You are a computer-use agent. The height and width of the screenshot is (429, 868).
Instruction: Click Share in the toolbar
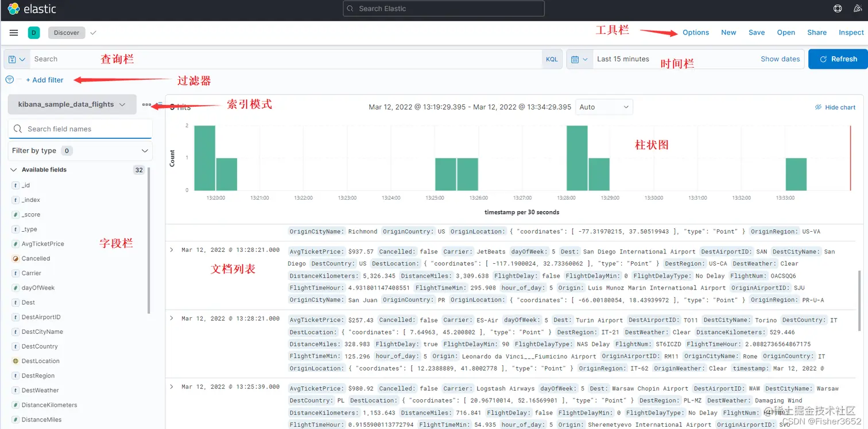coord(817,33)
